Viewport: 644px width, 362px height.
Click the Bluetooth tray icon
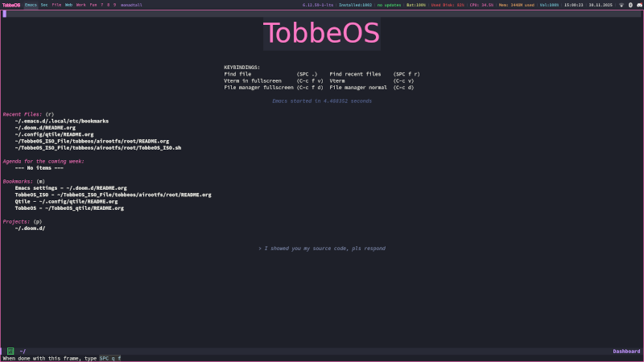click(x=630, y=5)
